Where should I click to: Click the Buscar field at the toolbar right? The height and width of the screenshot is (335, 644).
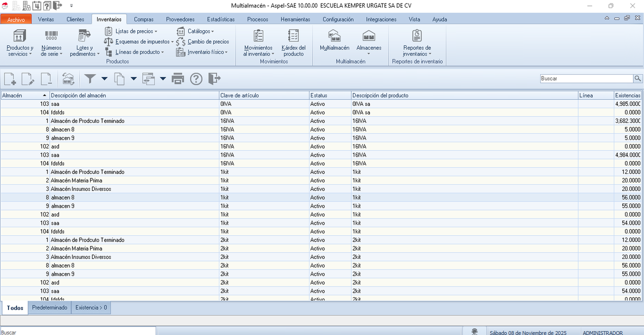[586, 79]
